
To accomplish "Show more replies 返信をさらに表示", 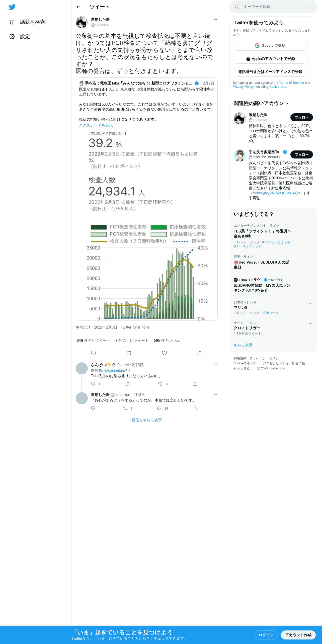I will coord(147,420).
